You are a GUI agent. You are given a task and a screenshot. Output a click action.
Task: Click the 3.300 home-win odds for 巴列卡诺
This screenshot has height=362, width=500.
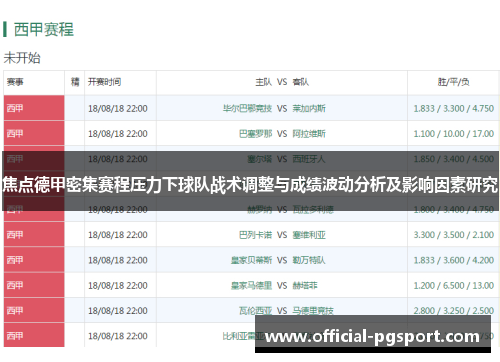(424, 235)
